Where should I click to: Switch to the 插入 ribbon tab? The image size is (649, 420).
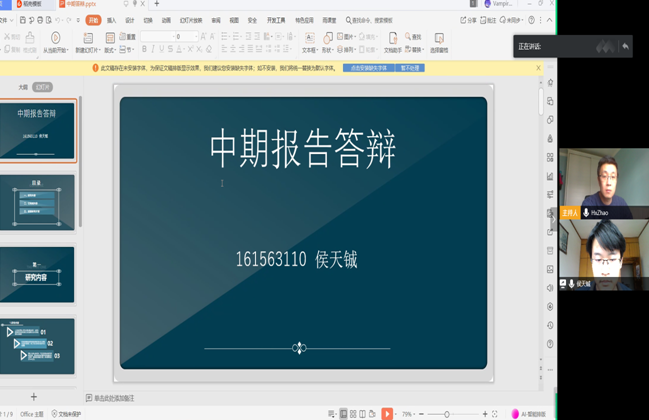(111, 19)
